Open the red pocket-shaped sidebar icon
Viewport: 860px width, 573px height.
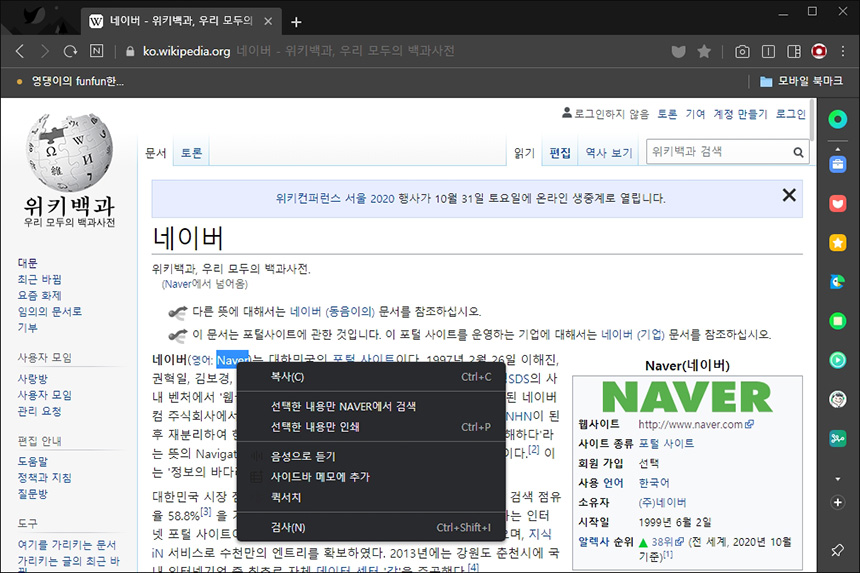838,203
